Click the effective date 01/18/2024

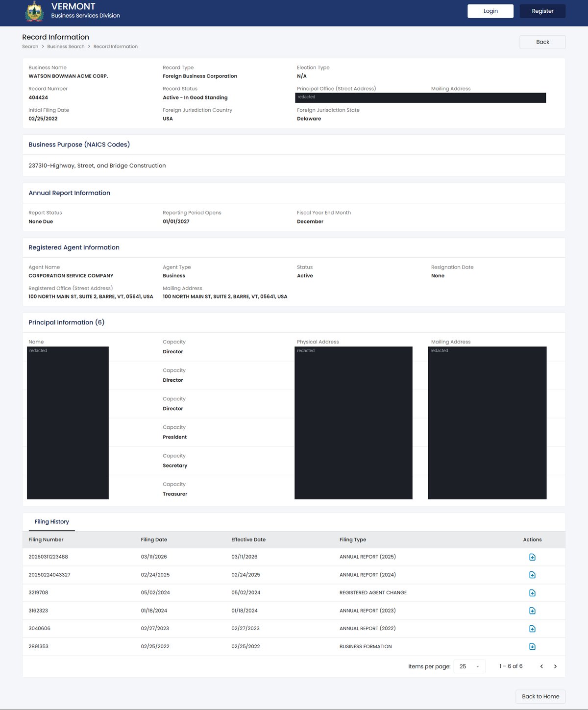(245, 611)
